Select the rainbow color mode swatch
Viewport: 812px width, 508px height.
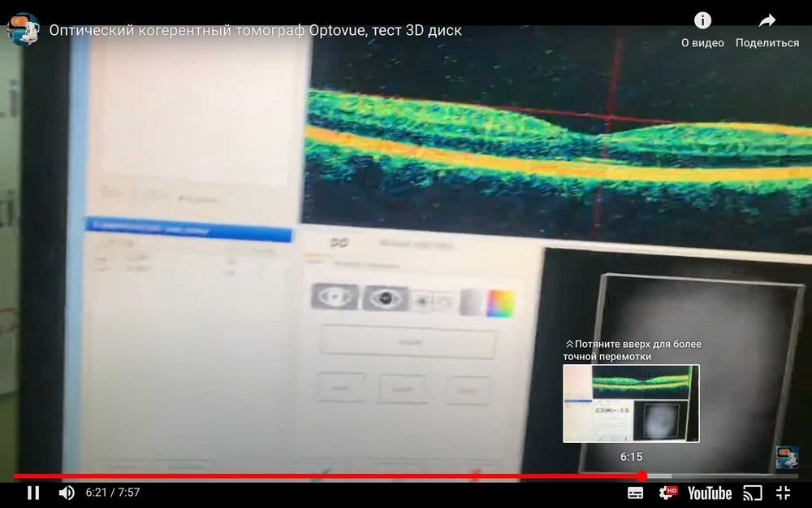pyautogui.click(x=500, y=303)
